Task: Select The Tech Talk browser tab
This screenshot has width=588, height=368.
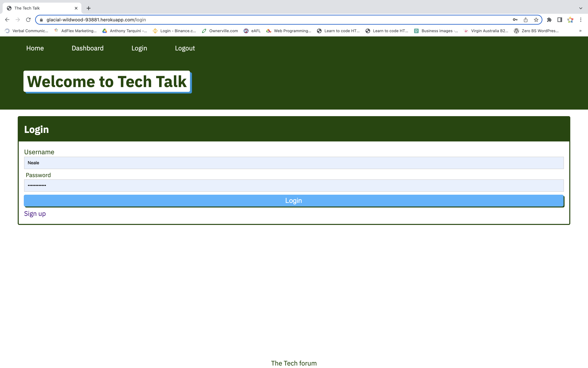Action: click(42, 8)
